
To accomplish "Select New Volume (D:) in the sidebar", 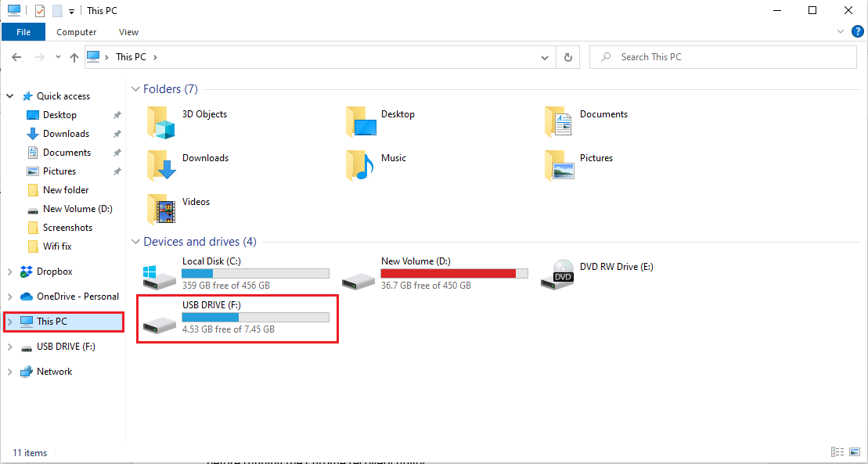I will (77, 209).
